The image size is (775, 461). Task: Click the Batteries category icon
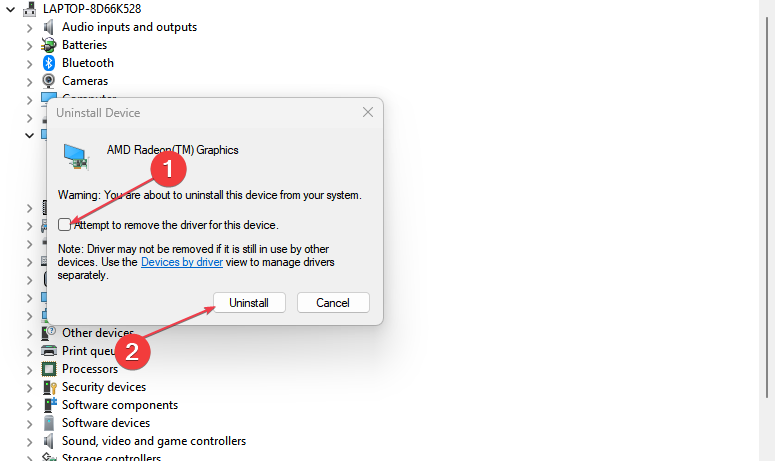pyautogui.click(x=48, y=45)
